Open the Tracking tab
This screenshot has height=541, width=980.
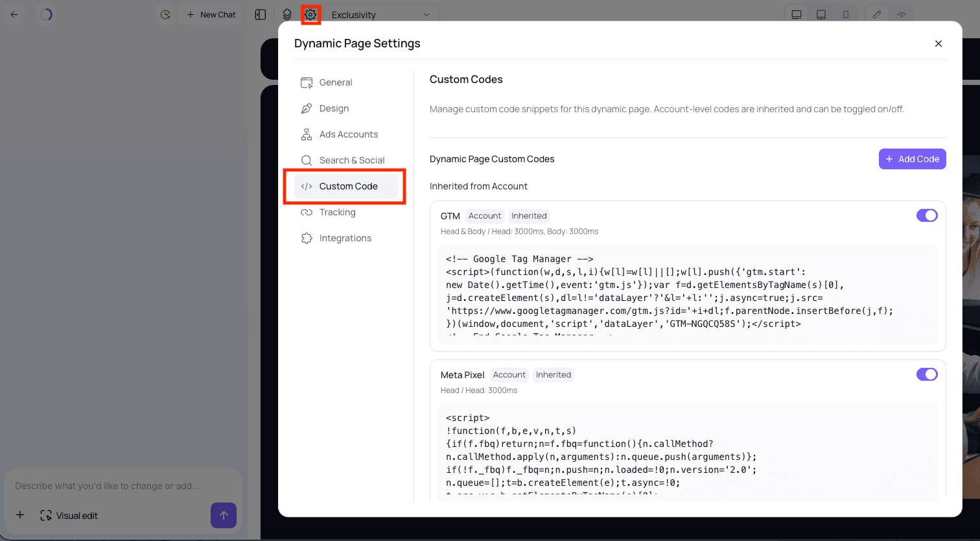(x=346, y=212)
